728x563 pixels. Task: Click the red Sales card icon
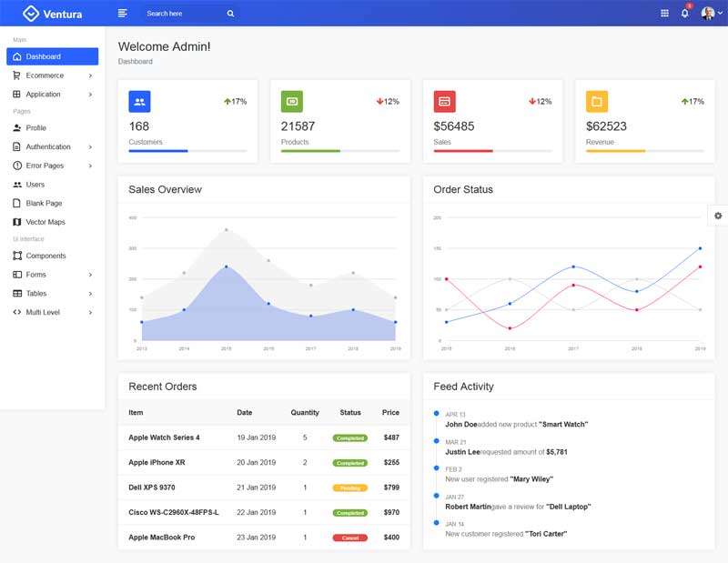coord(444,101)
